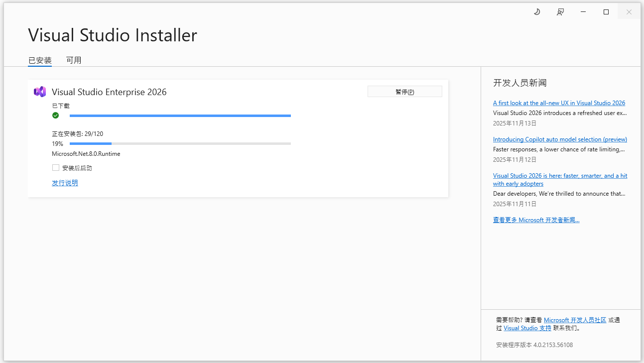Enable the 安装后启动 checkbox

pyautogui.click(x=56, y=168)
